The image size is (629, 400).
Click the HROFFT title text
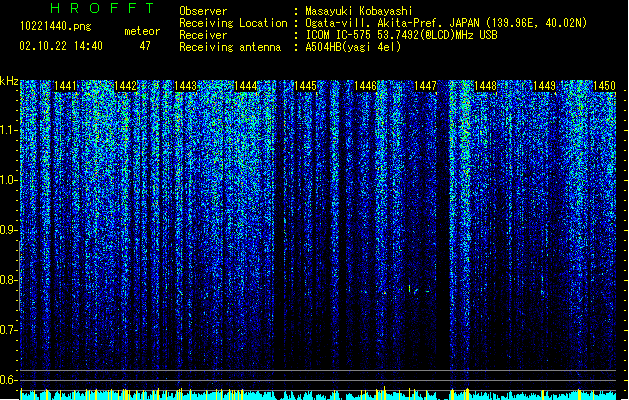point(102,8)
